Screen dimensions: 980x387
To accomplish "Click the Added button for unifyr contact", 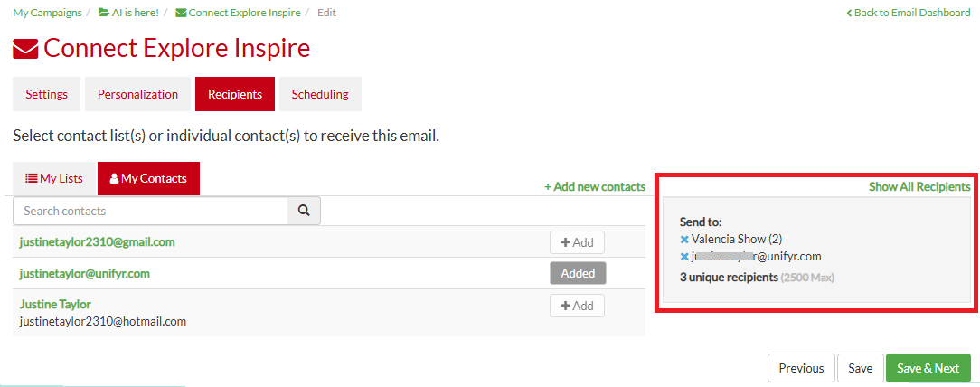I will coord(578,273).
